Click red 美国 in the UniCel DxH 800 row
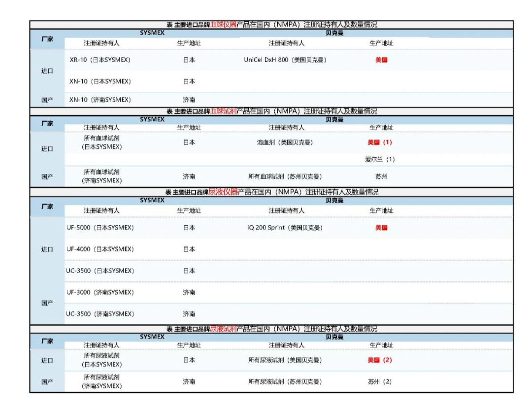This screenshot has height=412, width=532. [x=381, y=60]
